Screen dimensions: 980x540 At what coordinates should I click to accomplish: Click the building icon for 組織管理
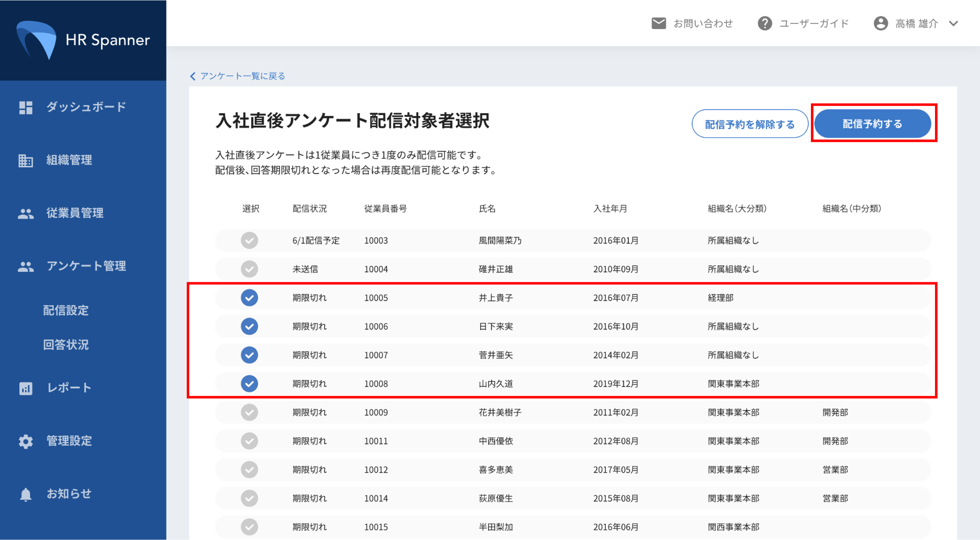[x=26, y=161]
